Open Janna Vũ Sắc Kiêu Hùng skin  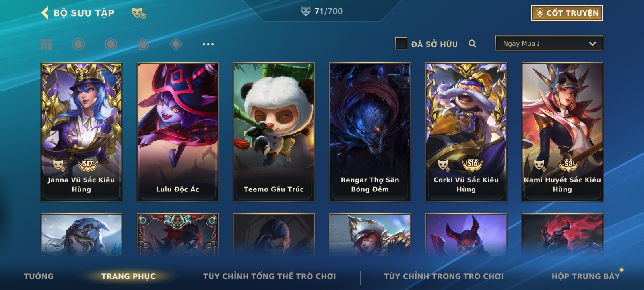[81, 132]
